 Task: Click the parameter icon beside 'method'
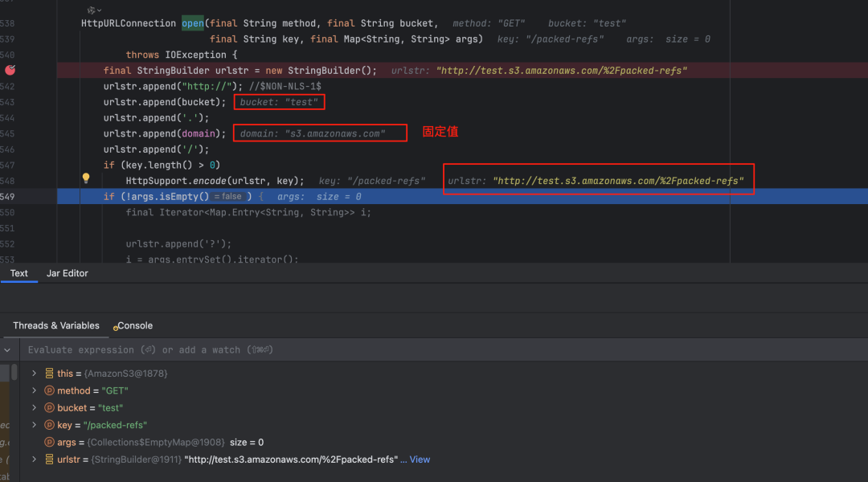[x=49, y=390]
